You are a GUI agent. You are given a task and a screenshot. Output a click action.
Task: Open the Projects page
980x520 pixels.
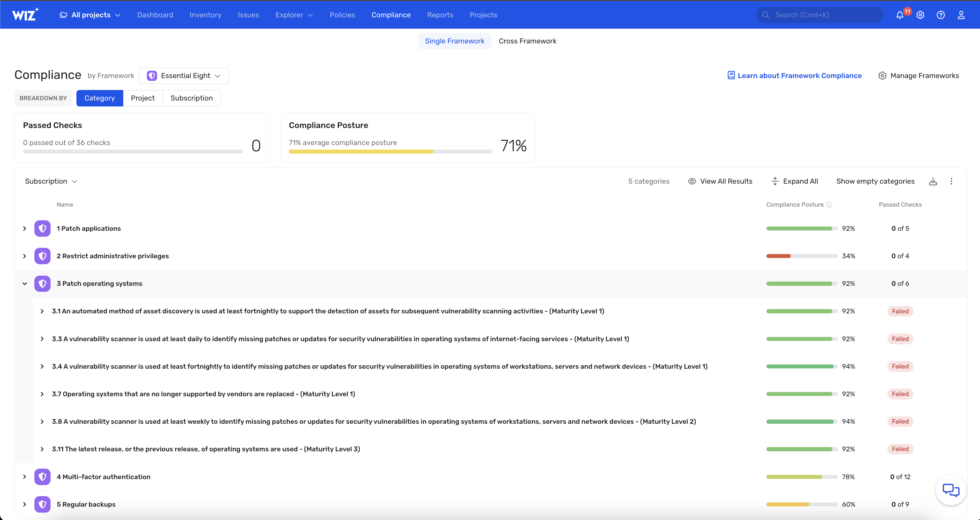[x=483, y=15]
